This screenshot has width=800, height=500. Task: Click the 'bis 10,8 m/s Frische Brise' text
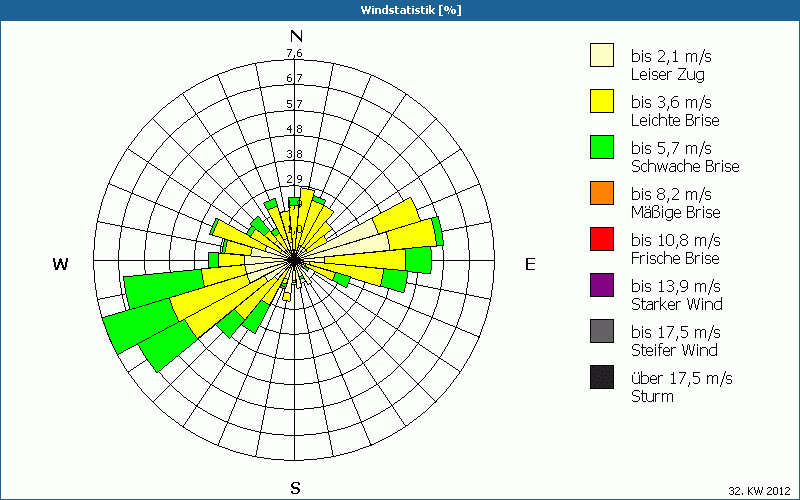[x=676, y=249]
